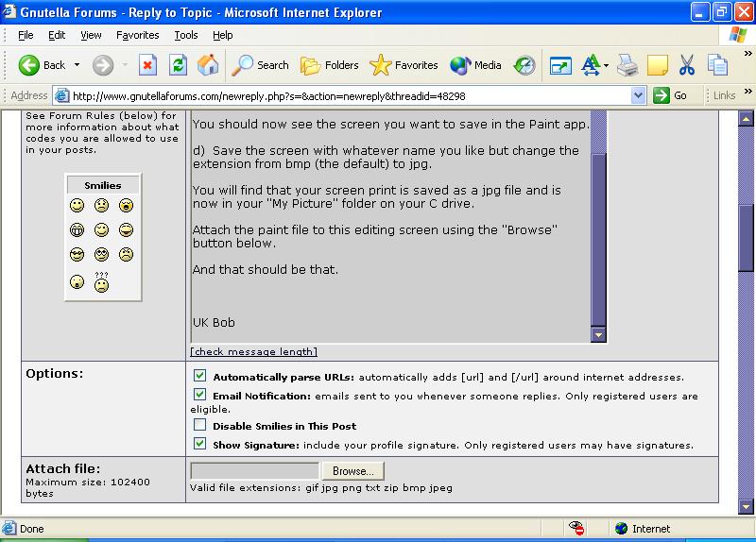The height and width of the screenshot is (542, 756).
Task: Insert the rolling-eyes smiley in third row
Action: click(101, 254)
